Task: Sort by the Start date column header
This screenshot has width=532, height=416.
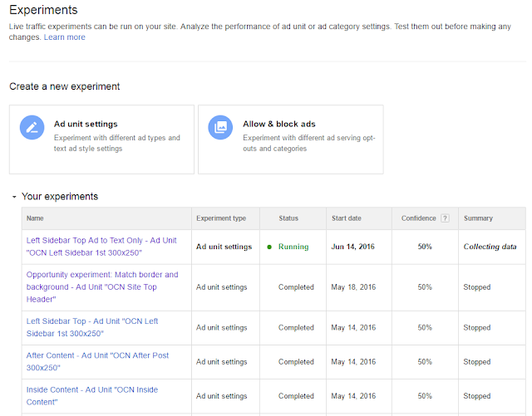Action: pos(346,218)
